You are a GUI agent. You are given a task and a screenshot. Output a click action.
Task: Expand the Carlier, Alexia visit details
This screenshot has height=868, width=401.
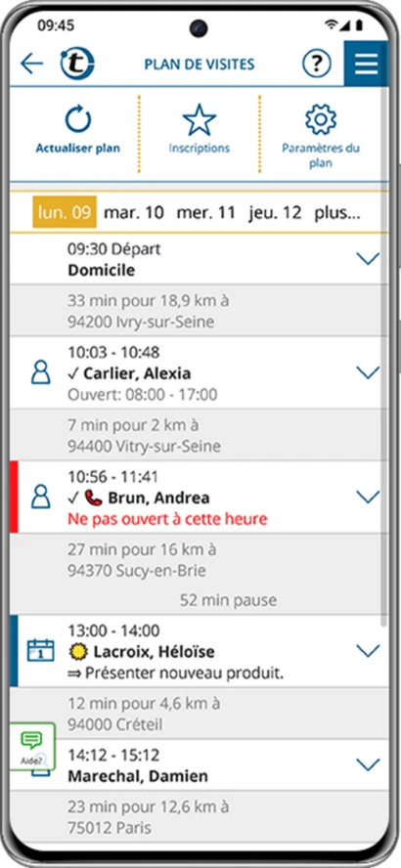coord(368,372)
